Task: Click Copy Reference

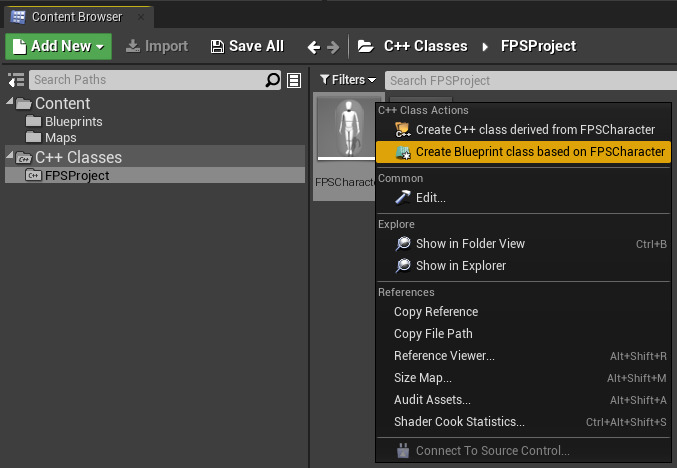Action: click(x=523, y=312)
